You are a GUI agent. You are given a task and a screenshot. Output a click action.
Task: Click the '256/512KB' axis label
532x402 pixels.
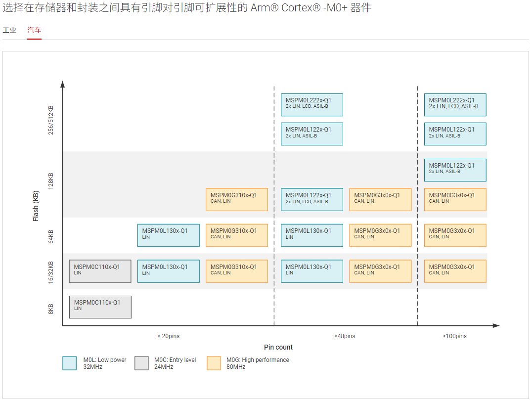coord(50,120)
